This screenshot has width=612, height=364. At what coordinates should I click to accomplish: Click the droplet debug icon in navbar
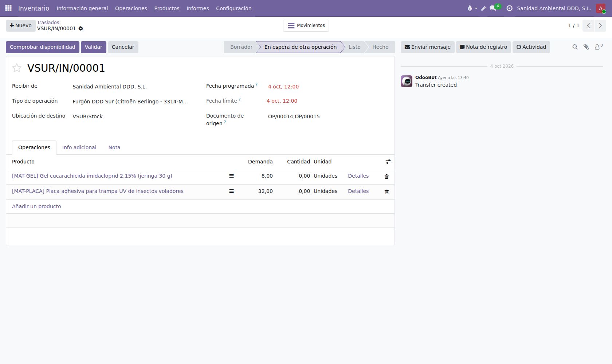coord(472,8)
